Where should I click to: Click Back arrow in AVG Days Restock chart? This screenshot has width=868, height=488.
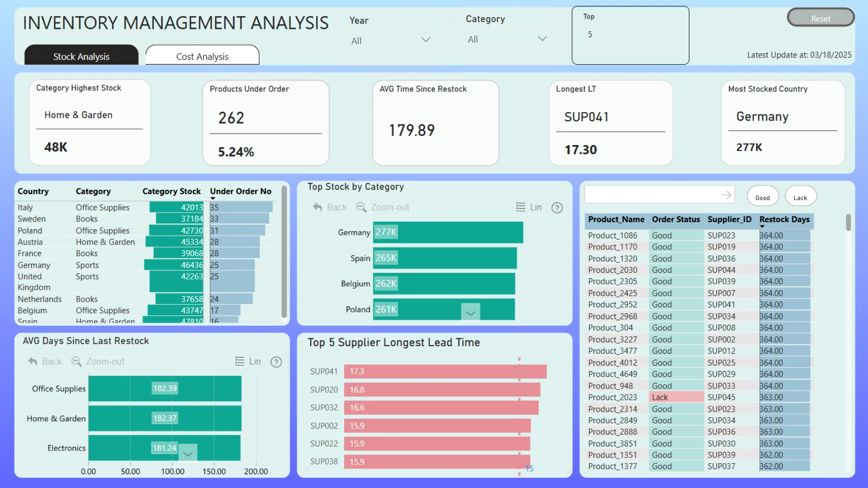coord(33,361)
